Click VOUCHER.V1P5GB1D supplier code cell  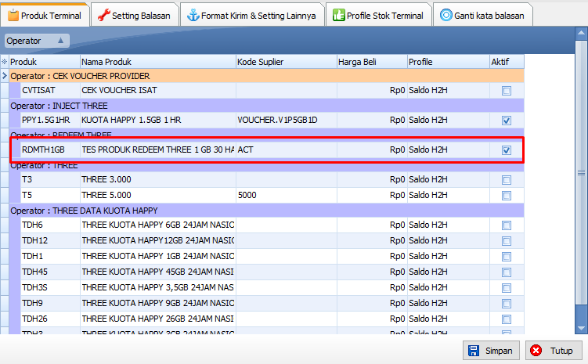click(286, 120)
